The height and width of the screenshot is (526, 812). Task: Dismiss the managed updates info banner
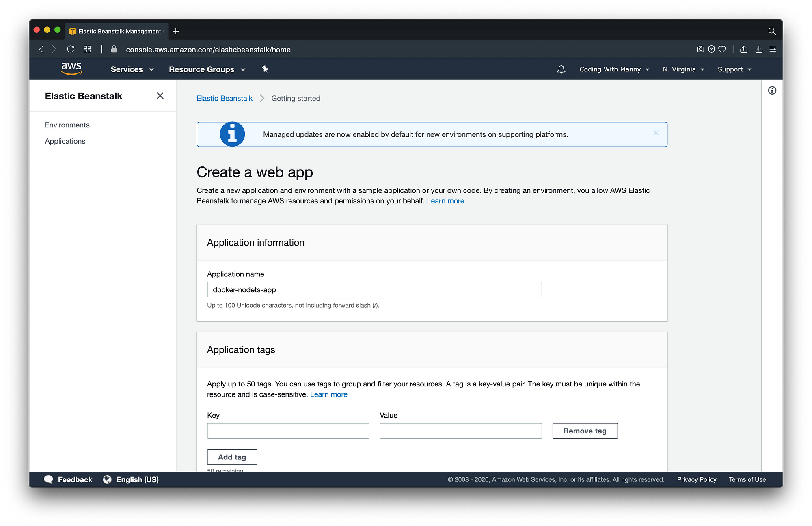656,133
